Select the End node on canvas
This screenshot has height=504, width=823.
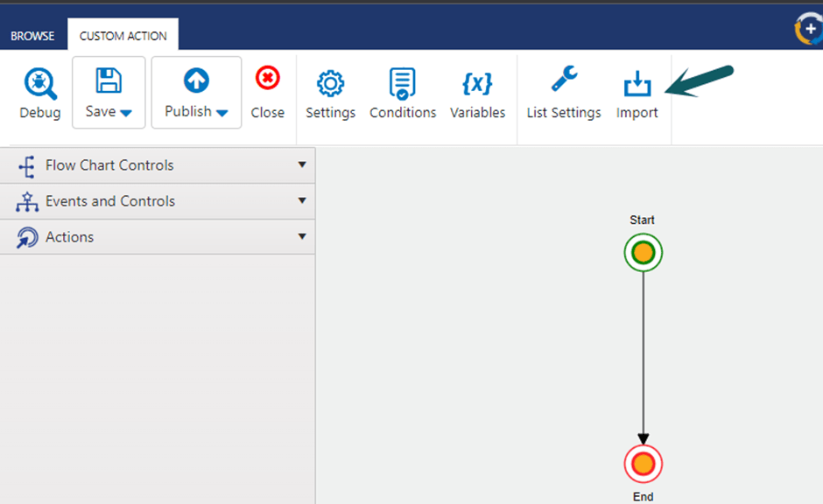pos(644,464)
